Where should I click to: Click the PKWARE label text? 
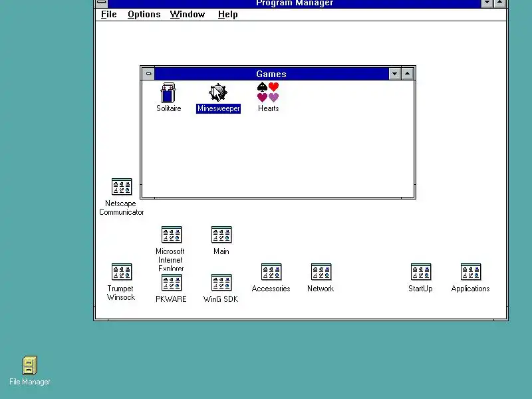tap(171, 299)
